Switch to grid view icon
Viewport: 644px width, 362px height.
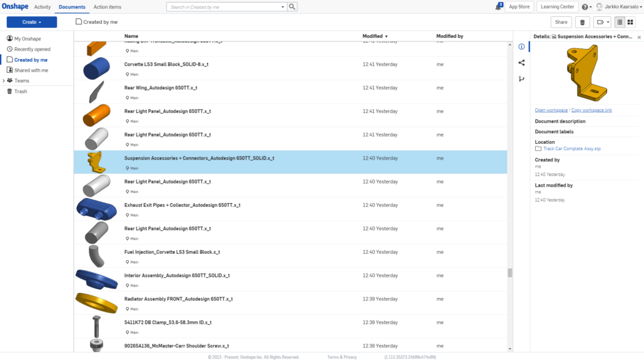[630, 22]
